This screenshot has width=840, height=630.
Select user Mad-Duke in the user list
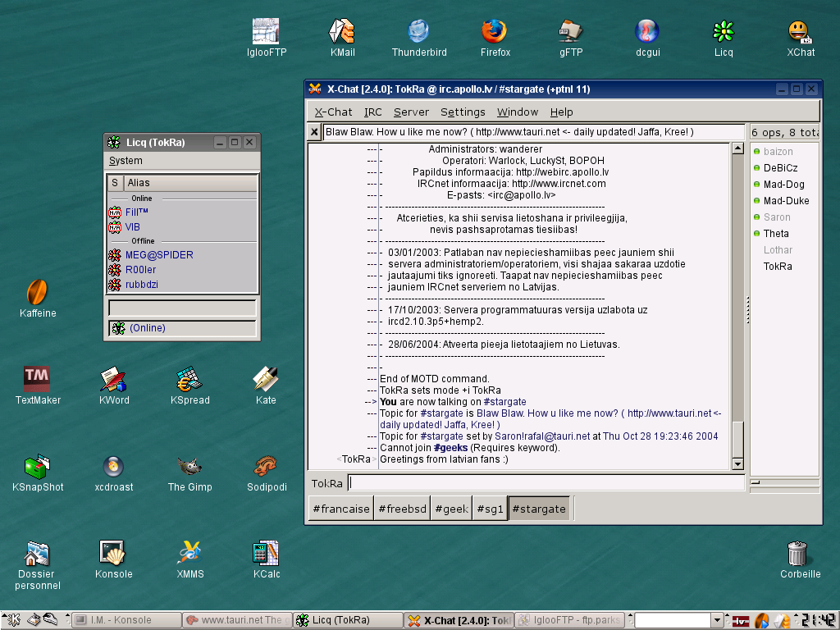coord(784,201)
